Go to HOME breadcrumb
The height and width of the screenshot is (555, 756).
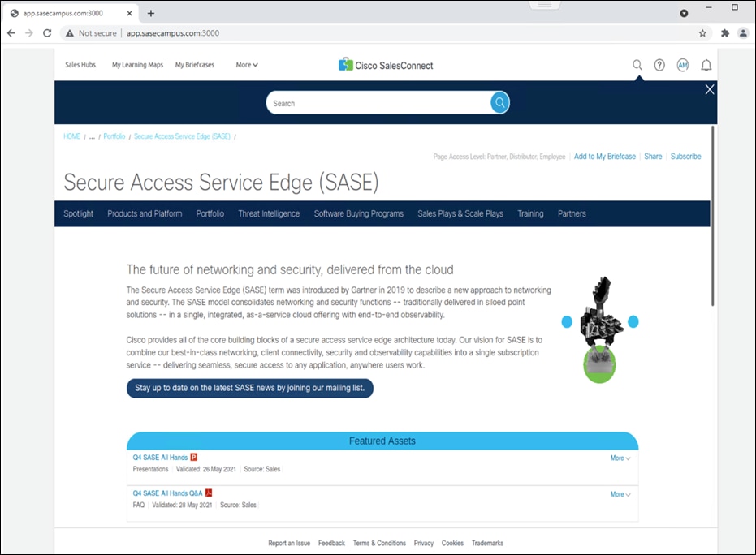coord(71,136)
